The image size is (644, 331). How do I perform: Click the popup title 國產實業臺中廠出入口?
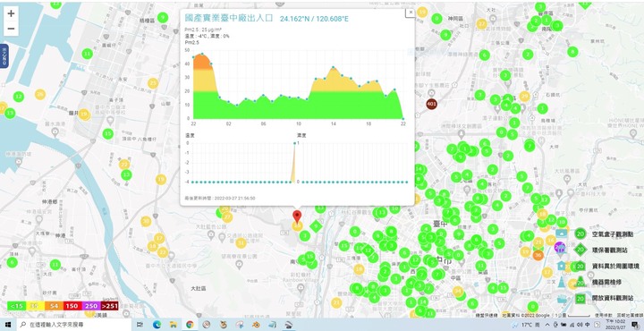[x=229, y=19]
